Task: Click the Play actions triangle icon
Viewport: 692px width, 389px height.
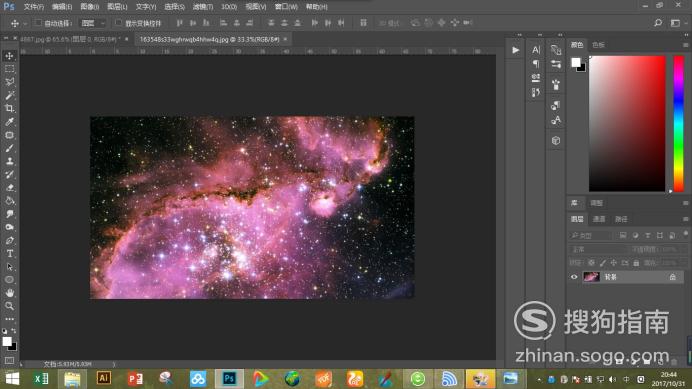Action: tap(515, 50)
